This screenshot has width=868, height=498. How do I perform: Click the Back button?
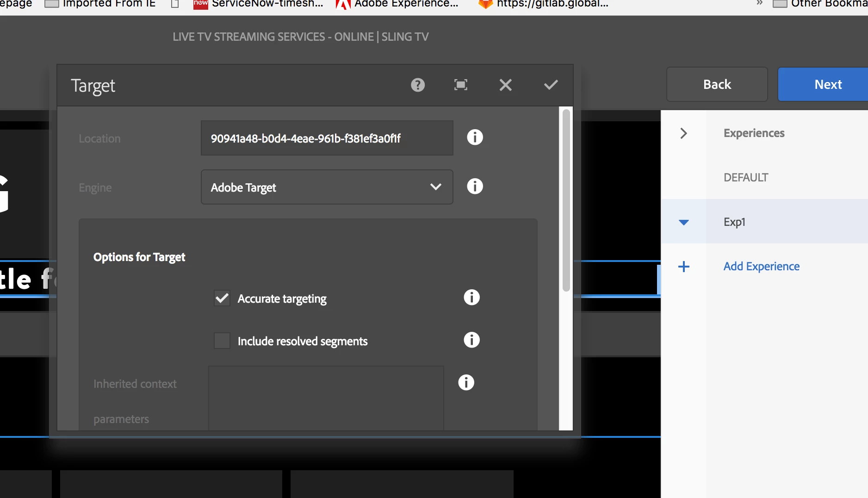[717, 84]
